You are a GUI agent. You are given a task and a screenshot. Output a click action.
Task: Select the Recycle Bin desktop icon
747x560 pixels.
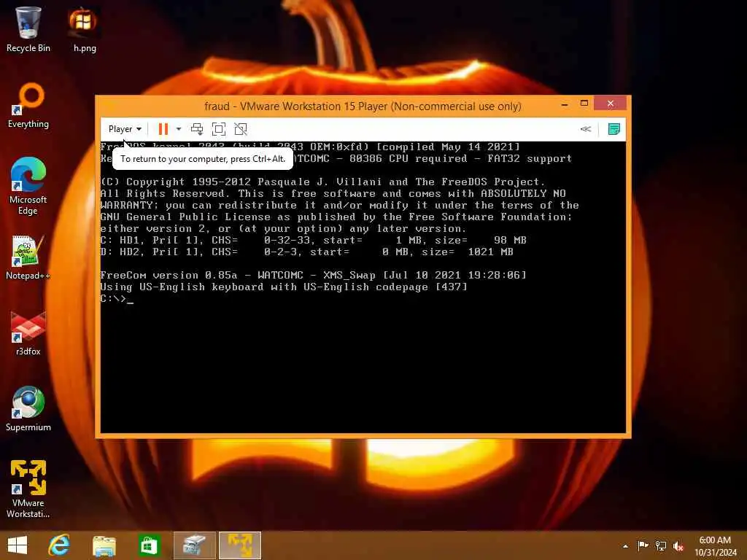click(x=28, y=29)
